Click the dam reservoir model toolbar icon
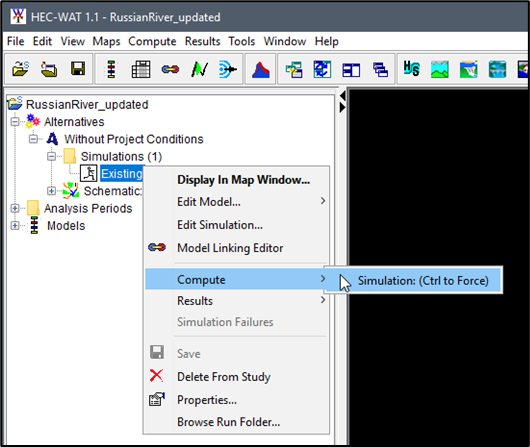Viewport: 530px width, 447px height. coord(468,69)
